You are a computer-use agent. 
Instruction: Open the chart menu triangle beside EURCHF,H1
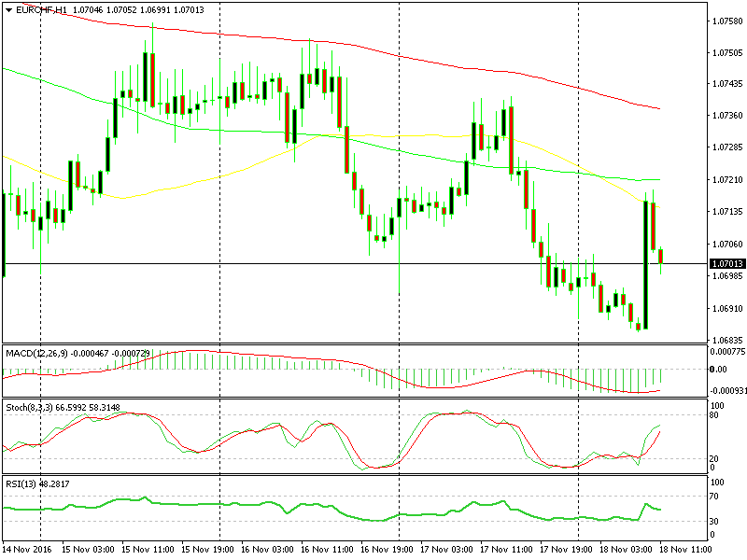click(x=8, y=10)
